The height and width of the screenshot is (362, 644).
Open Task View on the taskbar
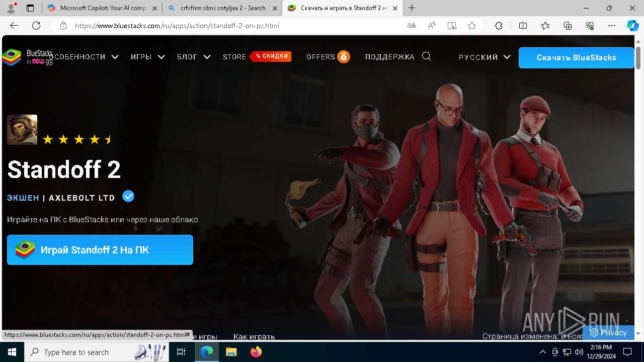tap(181, 352)
